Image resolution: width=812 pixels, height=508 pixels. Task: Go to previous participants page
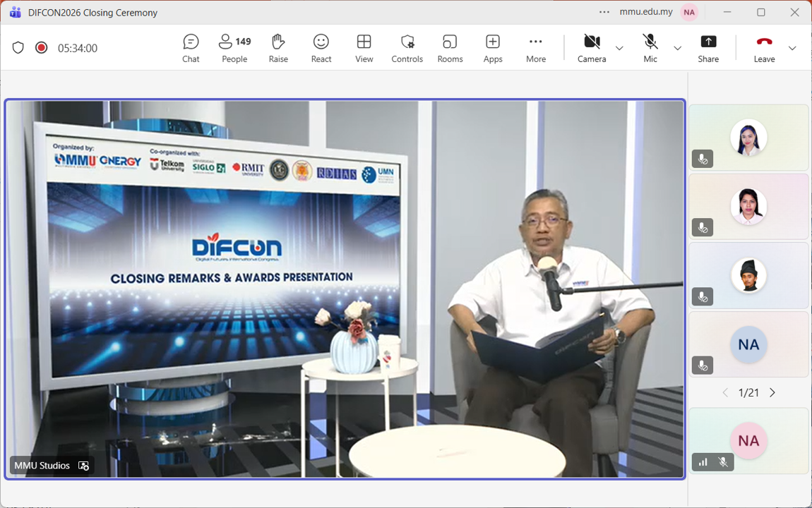click(725, 392)
